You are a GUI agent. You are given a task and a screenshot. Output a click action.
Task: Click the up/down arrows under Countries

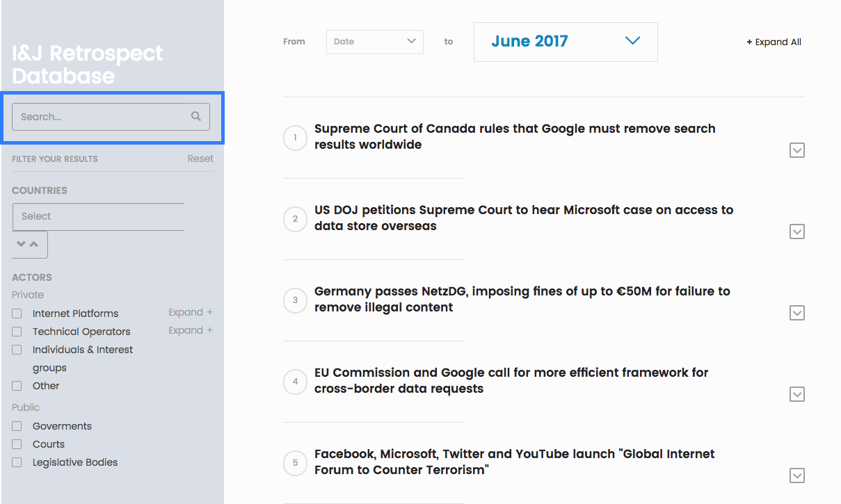[x=30, y=244]
